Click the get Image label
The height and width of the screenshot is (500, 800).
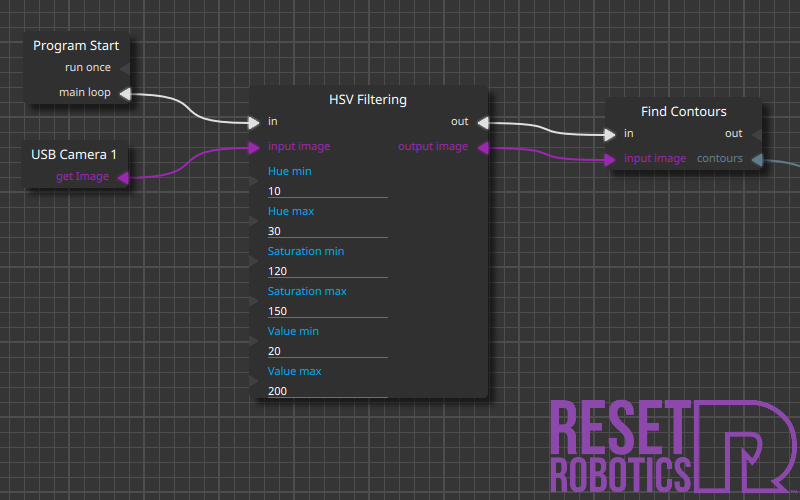82,177
